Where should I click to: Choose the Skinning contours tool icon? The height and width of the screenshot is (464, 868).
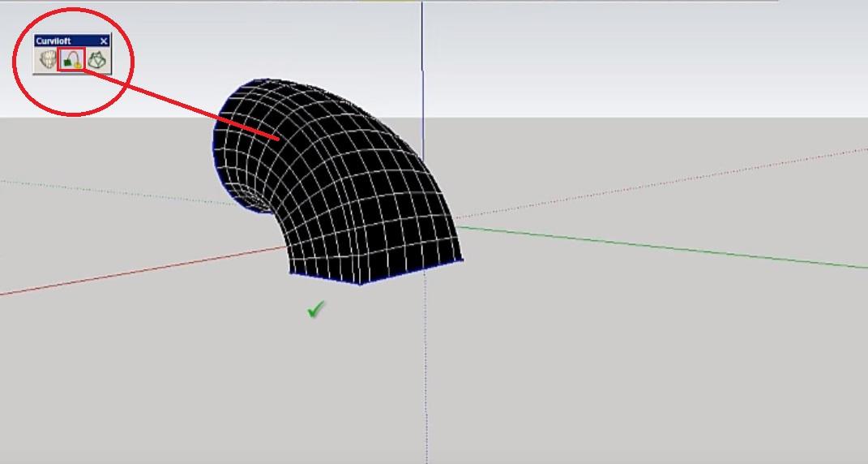96,60
